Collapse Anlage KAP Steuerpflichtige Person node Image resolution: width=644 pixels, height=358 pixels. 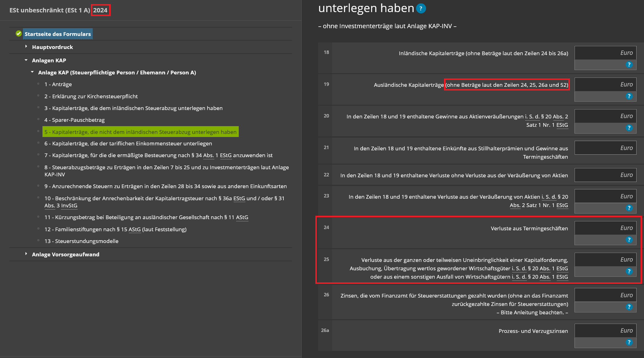click(x=32, y=72)
